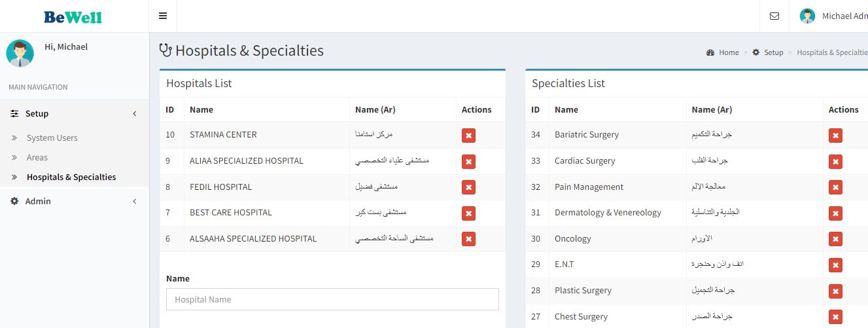Open the mail envelope notifications

pos(774,16)
